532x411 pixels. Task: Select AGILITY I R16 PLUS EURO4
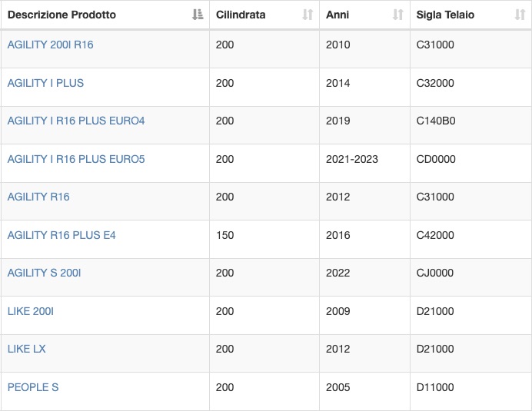[x=76, y=121]
